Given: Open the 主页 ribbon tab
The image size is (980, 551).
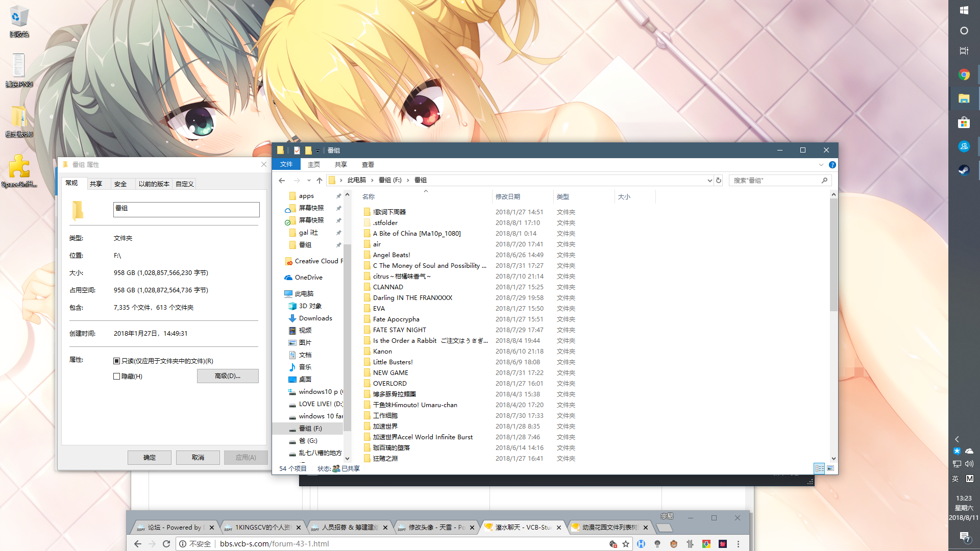Looking at the screenshot, I should [x=314, y=164].
